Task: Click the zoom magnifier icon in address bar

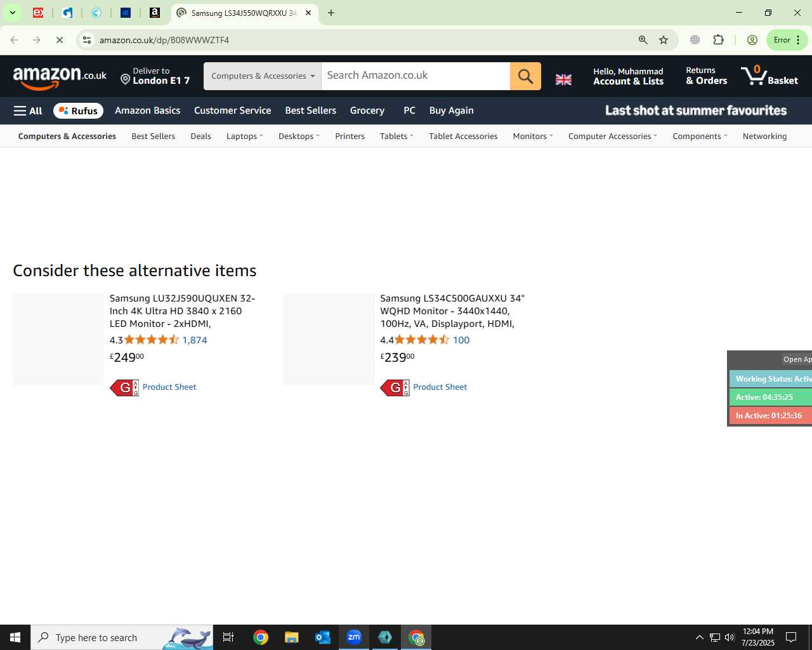Action: click(x=643, y=40)
